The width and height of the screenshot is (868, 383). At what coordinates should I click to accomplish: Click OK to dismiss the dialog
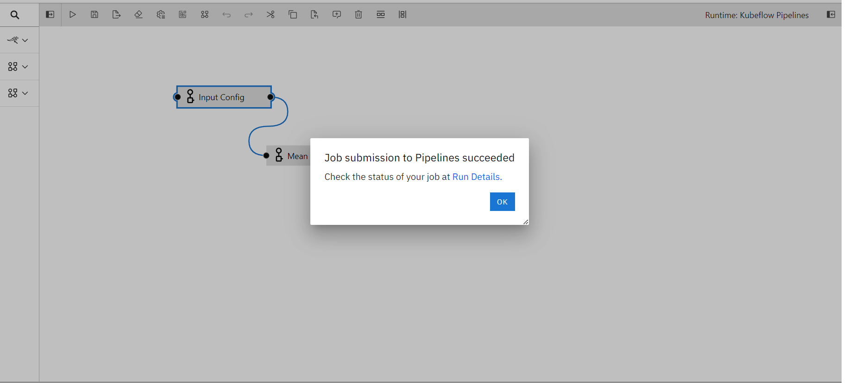point(503,202)
